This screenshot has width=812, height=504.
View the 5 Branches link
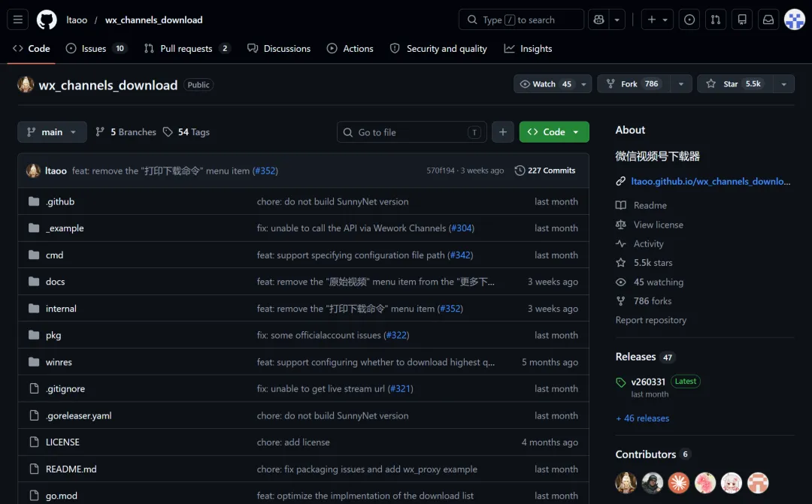(x=126, y=132)
